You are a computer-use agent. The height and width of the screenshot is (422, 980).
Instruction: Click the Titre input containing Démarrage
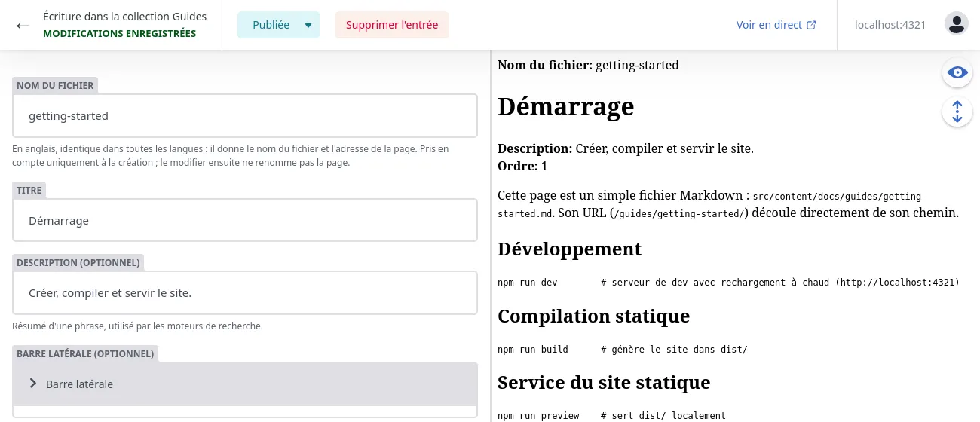pyautogui.click(x=245, y=221)
